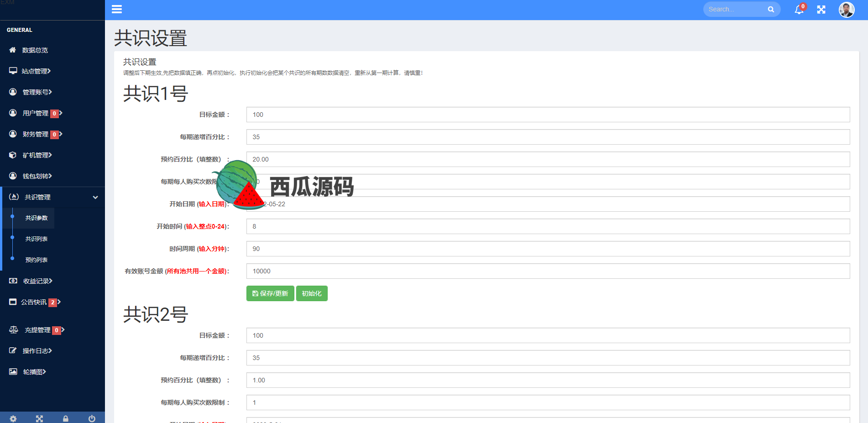The image size is (868, 423).
Task: Open settings gear in sidebar footer
Action: coord(13,418)
